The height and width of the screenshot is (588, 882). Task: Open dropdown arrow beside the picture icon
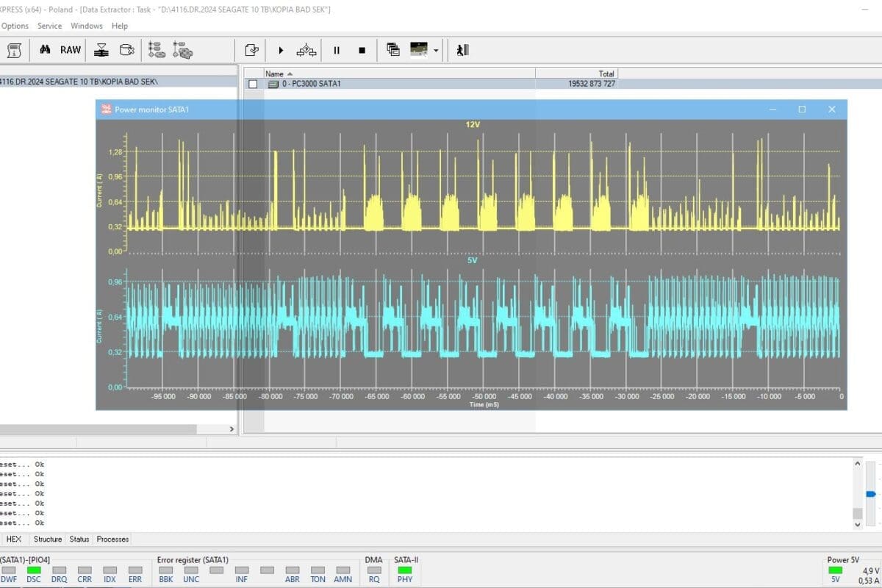coord(436,51)
